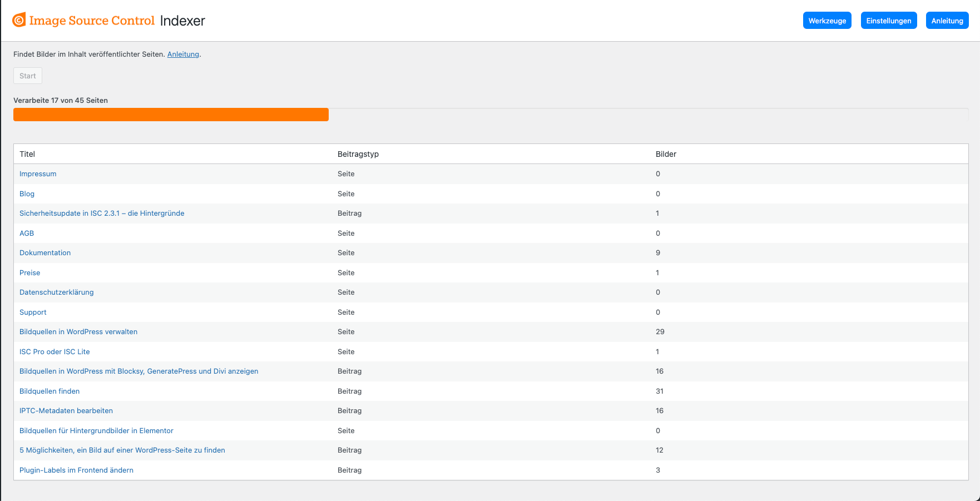
Task: Click the blue Anleitung button in header
Action: pos(947,21)
